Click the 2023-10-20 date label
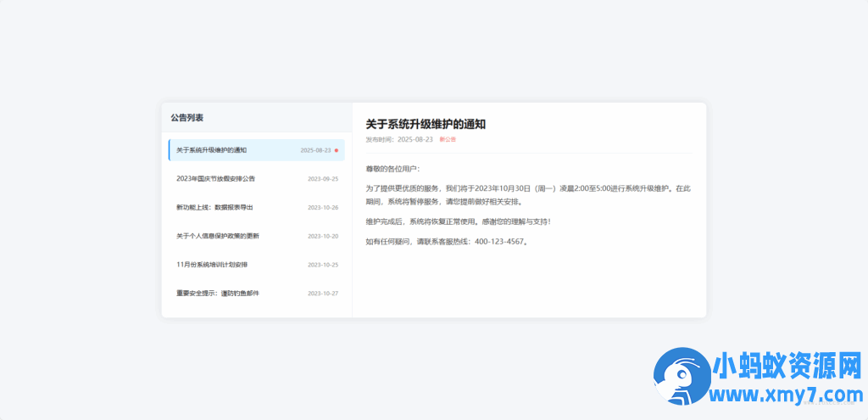The height and width of the screenshot is (420, 868). [x=323, y=236]
